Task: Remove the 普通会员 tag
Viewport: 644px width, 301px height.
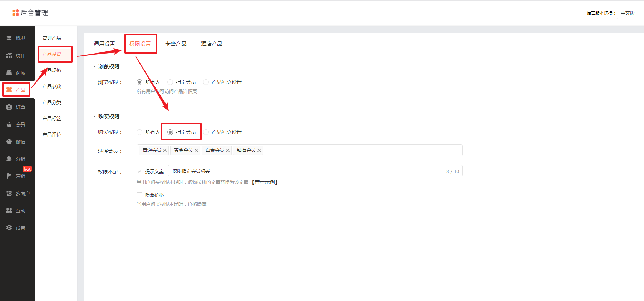Action: [165, 150]
